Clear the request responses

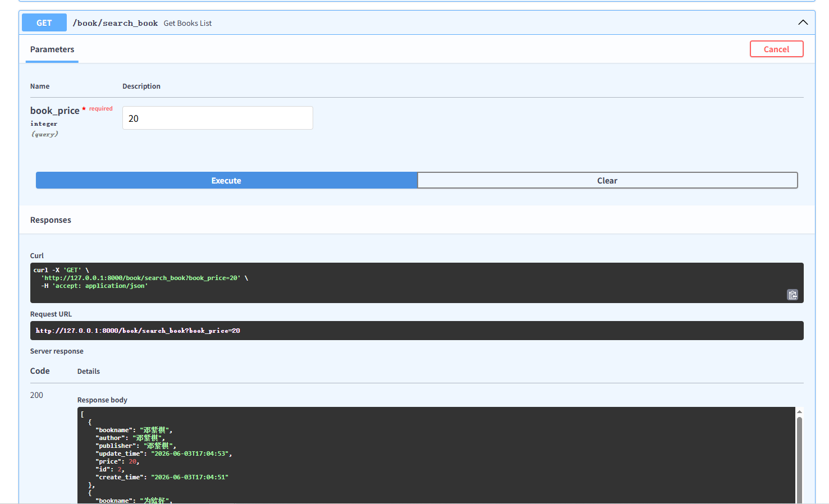click(607, 181)
